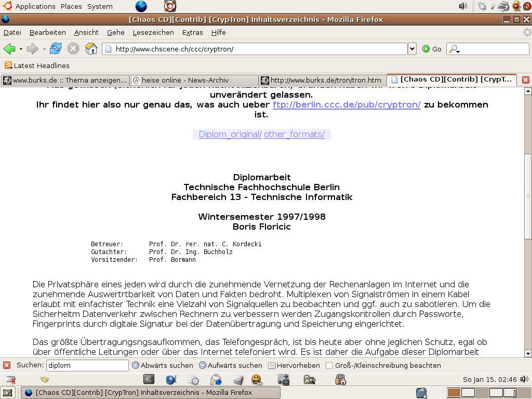Click the green Back arrow button
Screen dimensions: 532x399
[9, 49]
